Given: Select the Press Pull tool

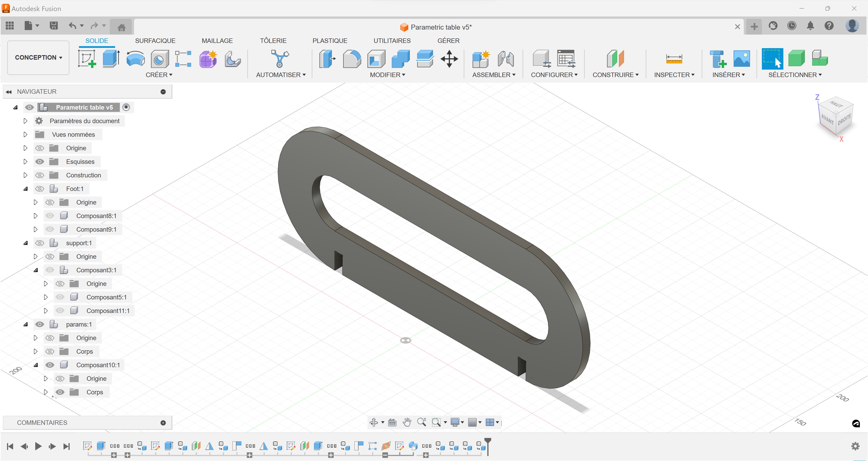Looking at the screenshot, I should [327, 59].
